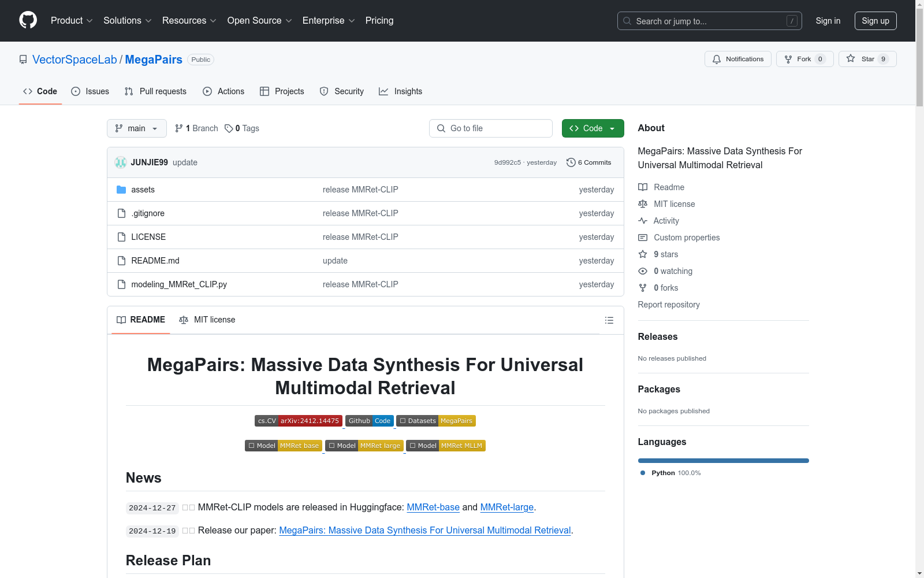Open the MMRet-base Huggingface link
Screen dimensions: 924x578
tap(433, 507)
